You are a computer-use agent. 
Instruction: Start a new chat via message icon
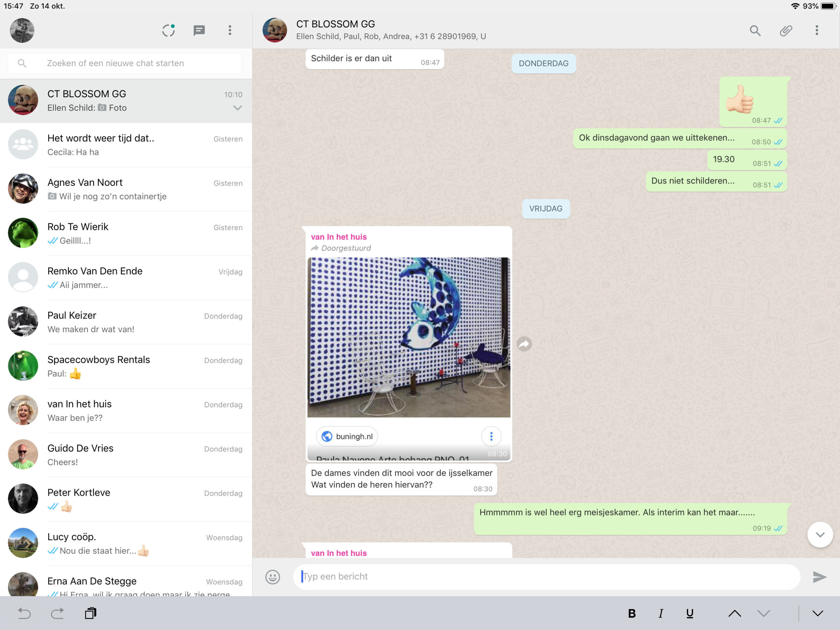(x=199, y=31)
